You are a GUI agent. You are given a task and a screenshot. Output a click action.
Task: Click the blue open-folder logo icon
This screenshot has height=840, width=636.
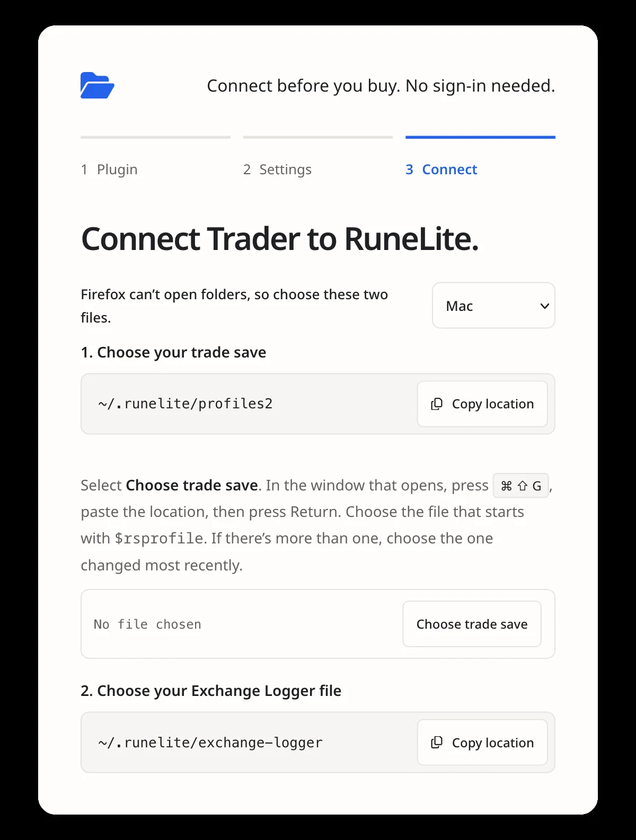98,85
